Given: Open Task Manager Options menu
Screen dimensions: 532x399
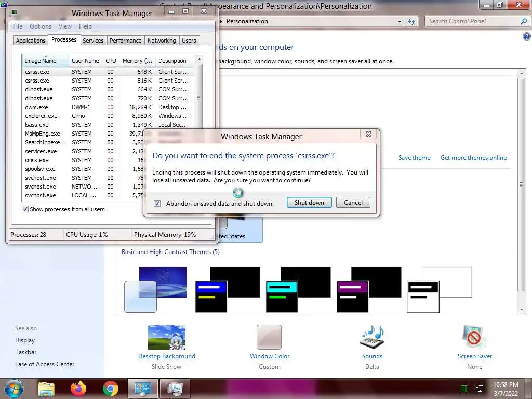Looking at the screenshot, I should pyautogui.click(x=41, y=26).
